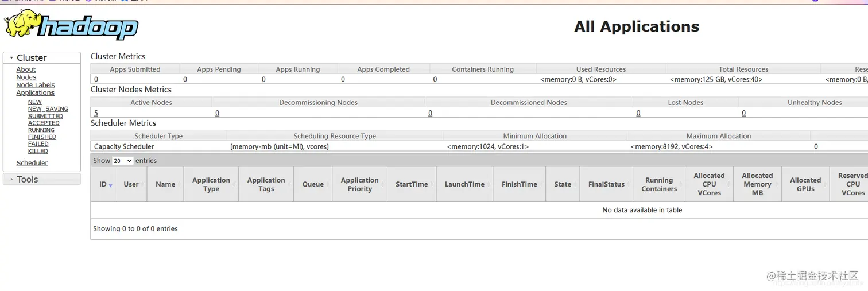
Task: Sort table by State column
Action: click(563, 184)
